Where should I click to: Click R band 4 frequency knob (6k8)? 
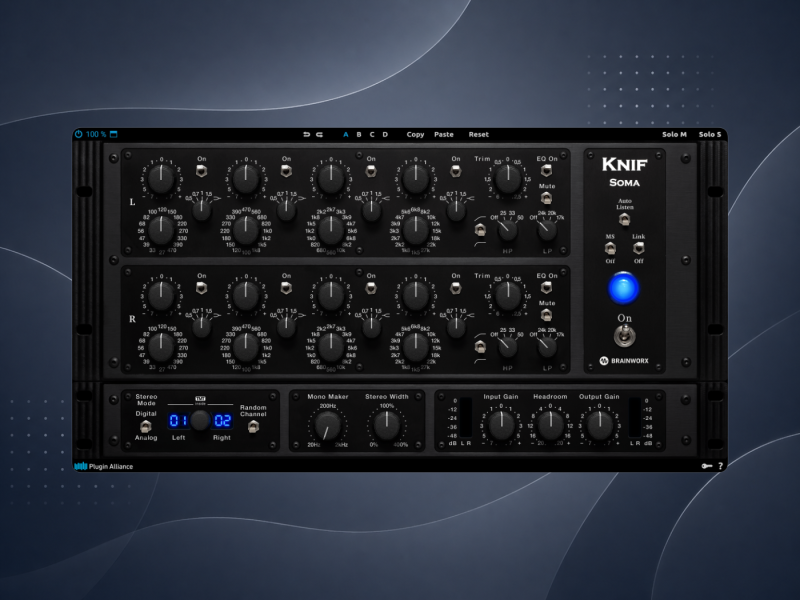coord(415,347)
